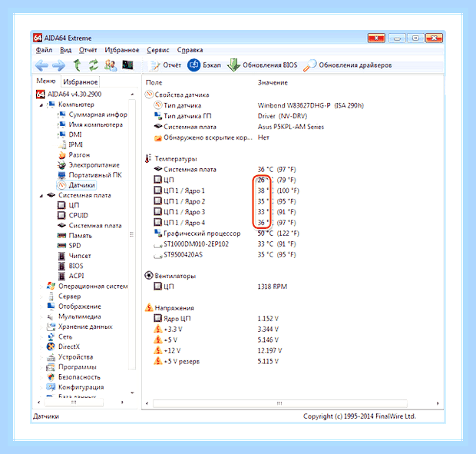Viewport: 476px width, 454px height.
Task: Select the Тип датчика row
Action: [259, 105]
